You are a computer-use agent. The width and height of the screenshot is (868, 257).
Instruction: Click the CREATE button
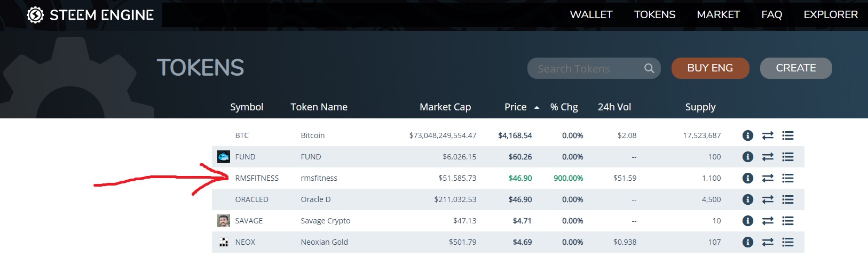click(796, 68)
